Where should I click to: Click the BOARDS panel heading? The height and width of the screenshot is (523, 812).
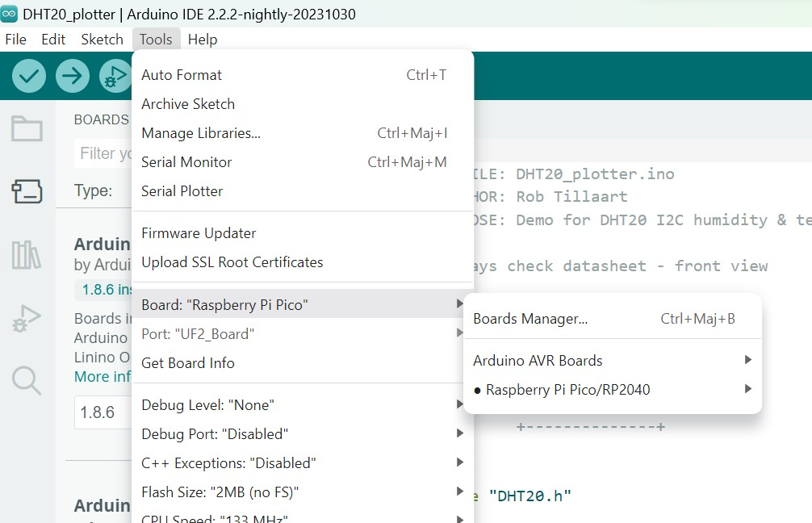tap(102, 119)
